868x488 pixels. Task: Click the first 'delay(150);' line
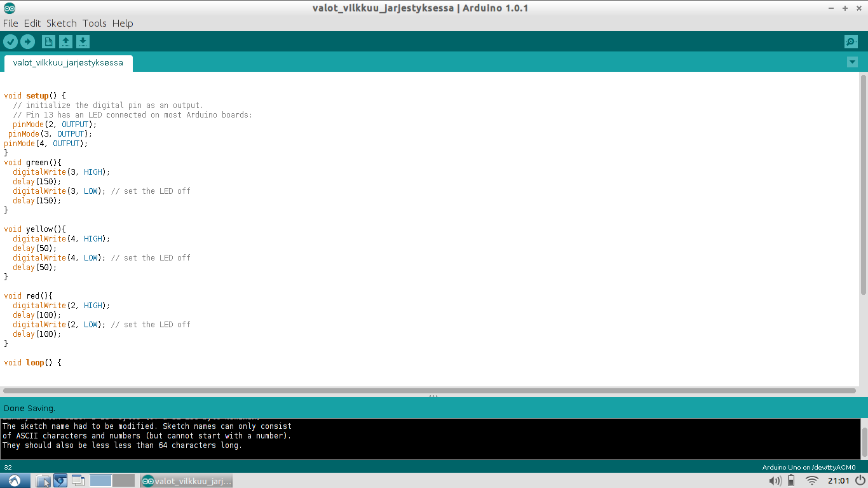click(x=37, y=182)
